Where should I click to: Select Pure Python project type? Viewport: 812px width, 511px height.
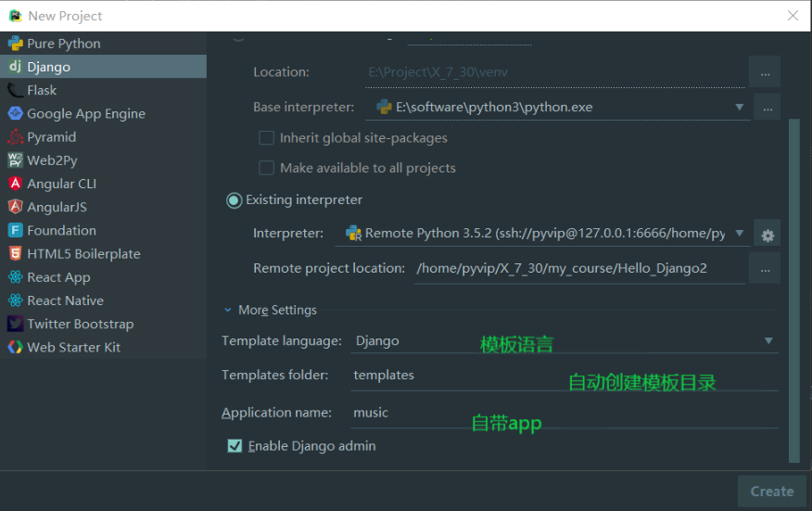(x=104, y=44)
